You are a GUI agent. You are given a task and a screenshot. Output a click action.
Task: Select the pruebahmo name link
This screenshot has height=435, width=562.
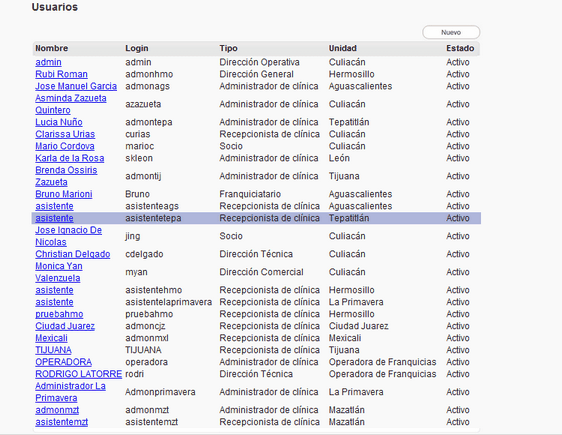point(59,314)
